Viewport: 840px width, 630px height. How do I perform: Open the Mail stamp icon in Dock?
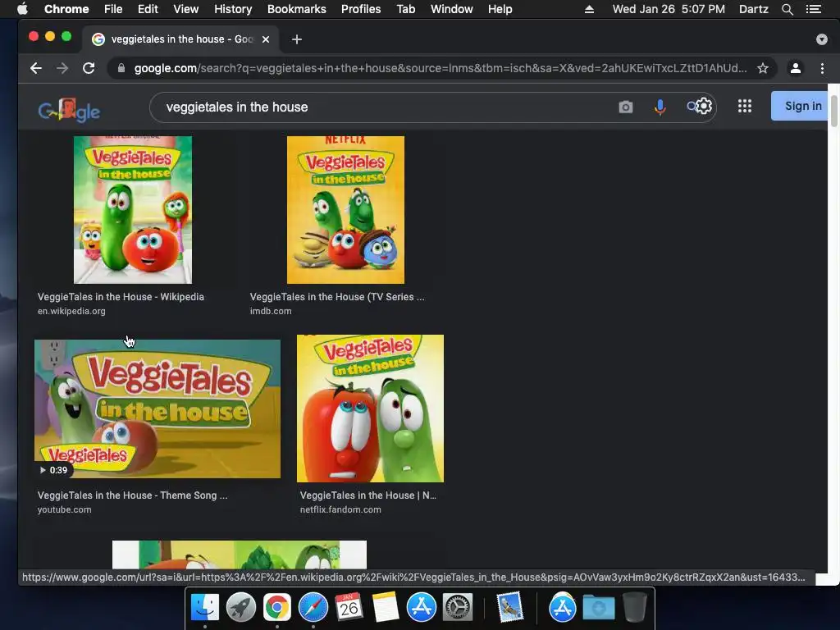click(509, 608)
